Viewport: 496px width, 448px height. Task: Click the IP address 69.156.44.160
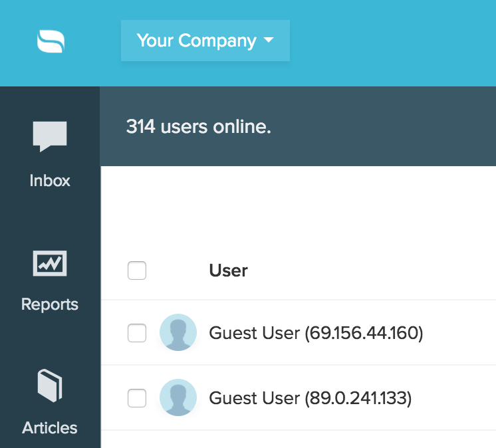(x=364, y=332)
